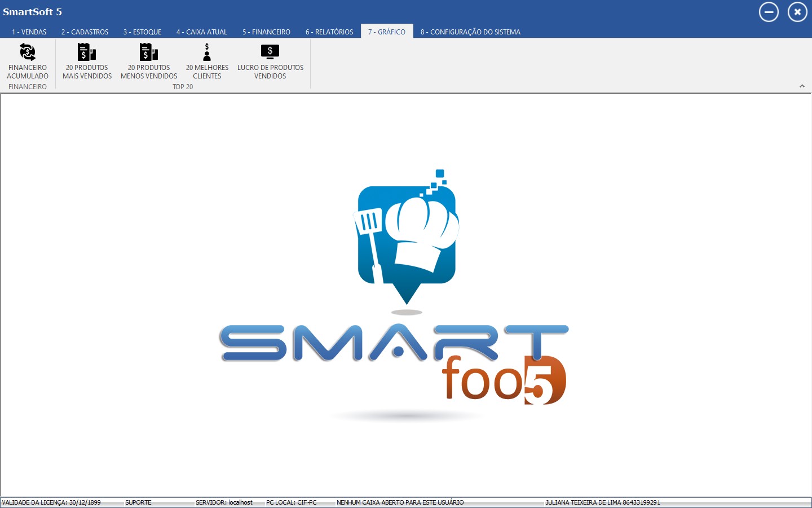Go to the 3 - Estoque tab
The height and width of the screenshot is (508, 812).
(x=142, y=32)
